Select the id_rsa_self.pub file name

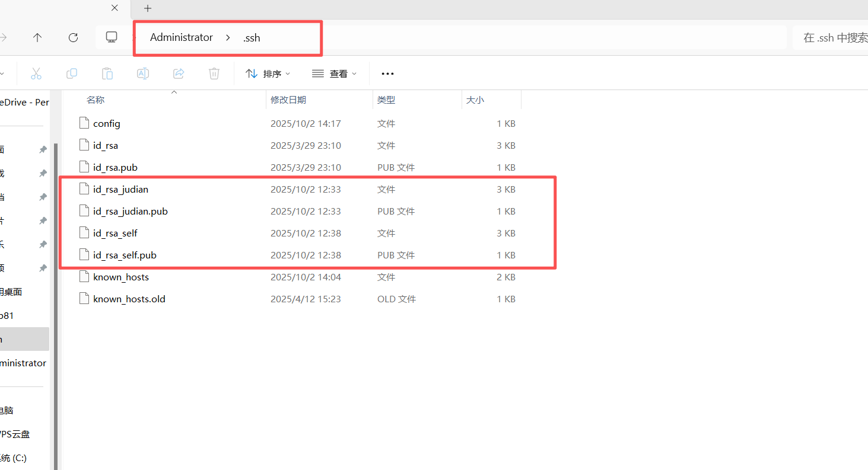pos(125,255)
